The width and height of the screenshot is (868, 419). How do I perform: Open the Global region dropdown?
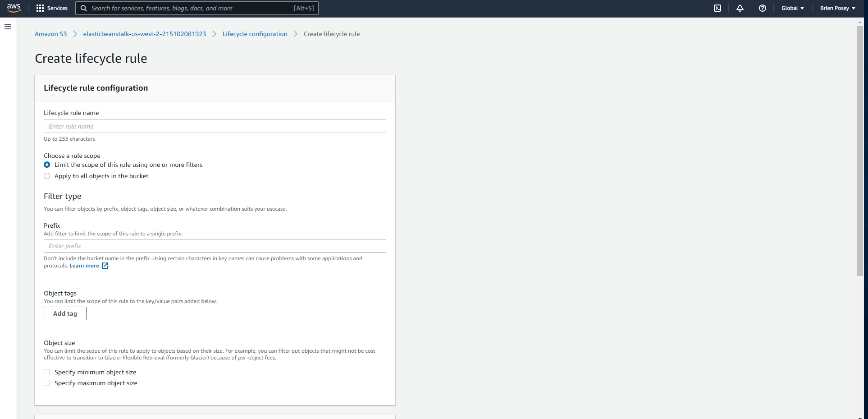coord(792,8)
